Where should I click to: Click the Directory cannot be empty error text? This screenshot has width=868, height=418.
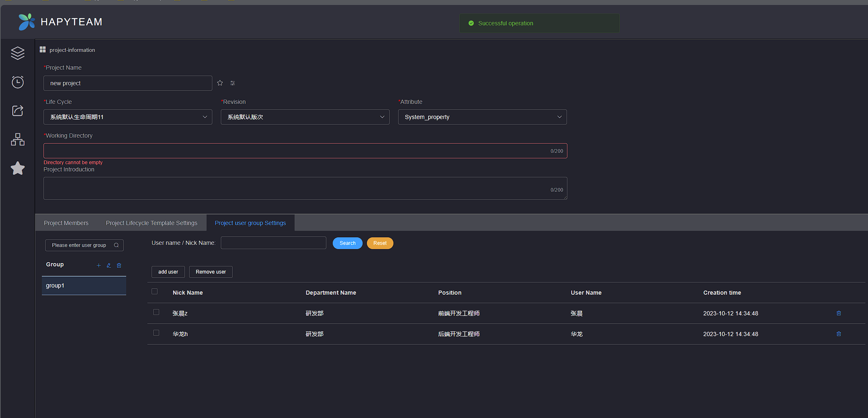(x=73, y=163)
